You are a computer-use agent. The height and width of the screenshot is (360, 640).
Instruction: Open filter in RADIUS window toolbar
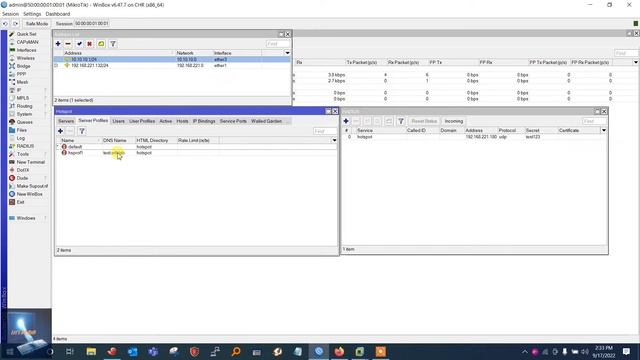click(401, 121)
